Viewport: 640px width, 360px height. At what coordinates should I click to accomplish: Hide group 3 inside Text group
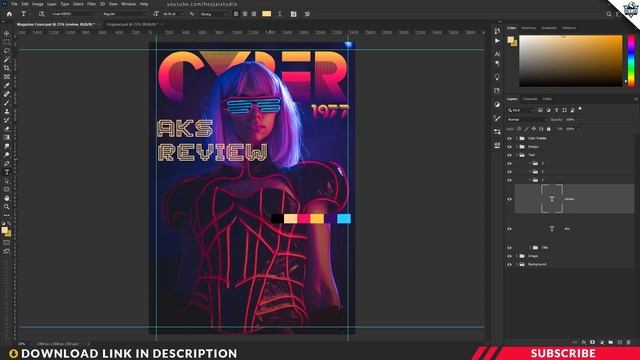pyautogui.click(x=509, y=163)
